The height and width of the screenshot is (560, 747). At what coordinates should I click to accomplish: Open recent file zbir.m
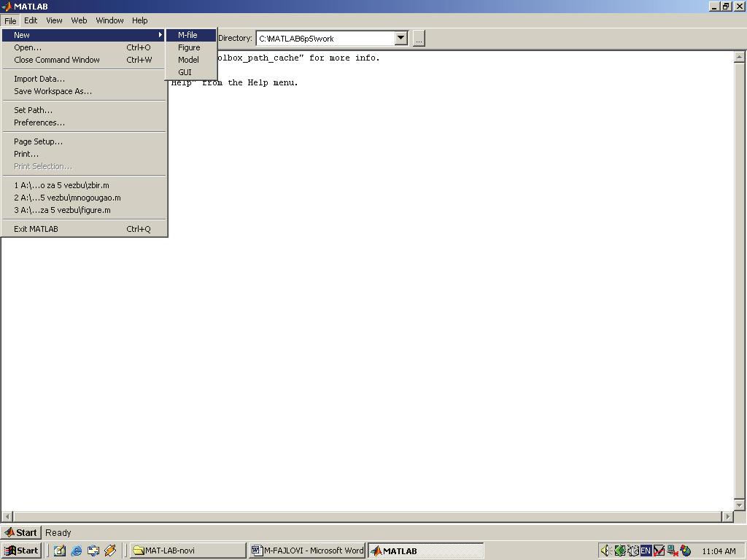pyautogui.click(x=84, y=185)
